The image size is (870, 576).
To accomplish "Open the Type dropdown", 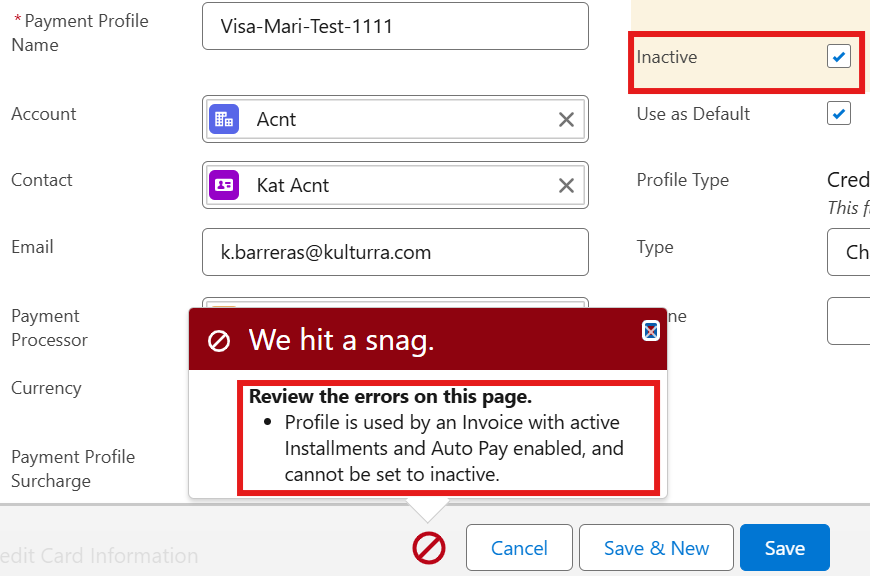I will tap(850, 252).
